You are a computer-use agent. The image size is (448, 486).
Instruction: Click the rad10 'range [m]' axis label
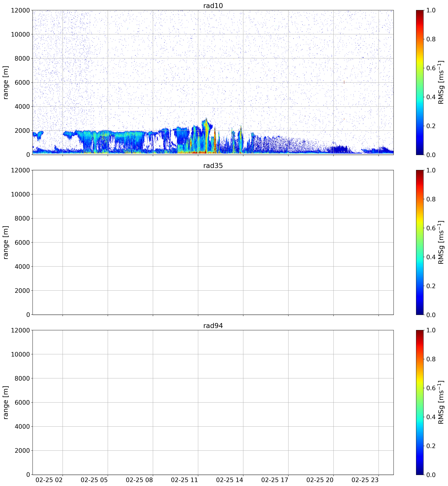pos(6,82)
